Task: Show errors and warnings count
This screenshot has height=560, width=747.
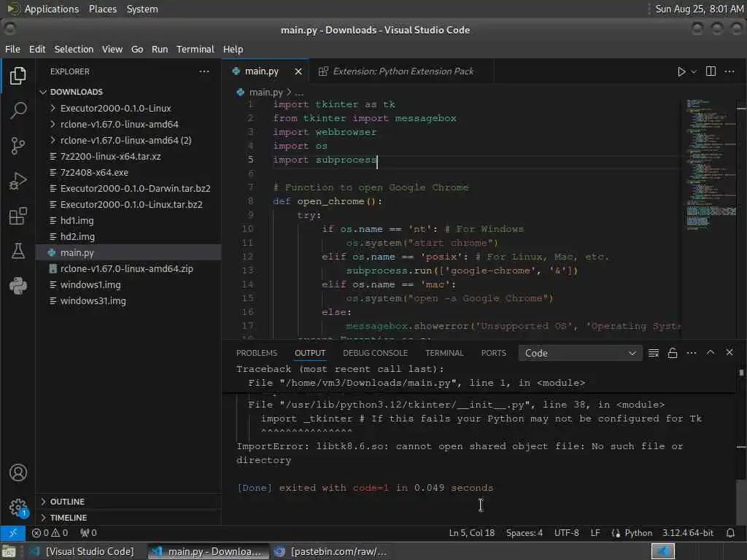Action: click(50, 533)
